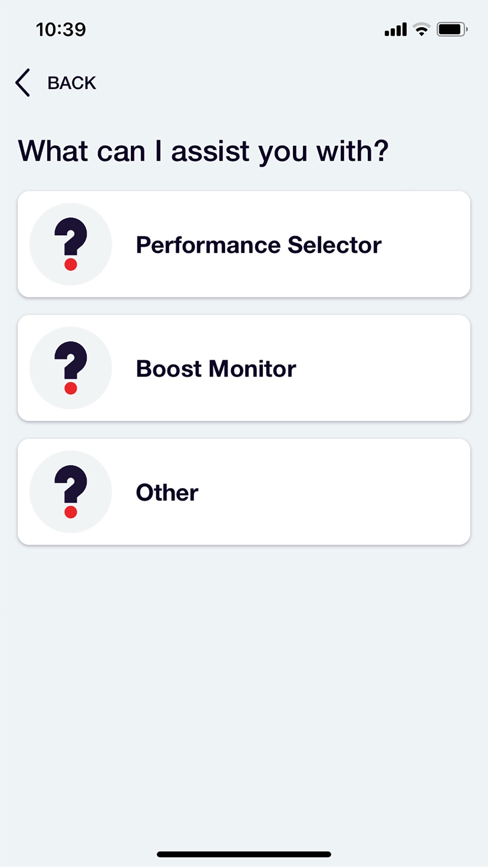The height and width of the screenshot is (868, 488).
Task: Tap the red dot in the Other icon
Action: pos(71,512)
